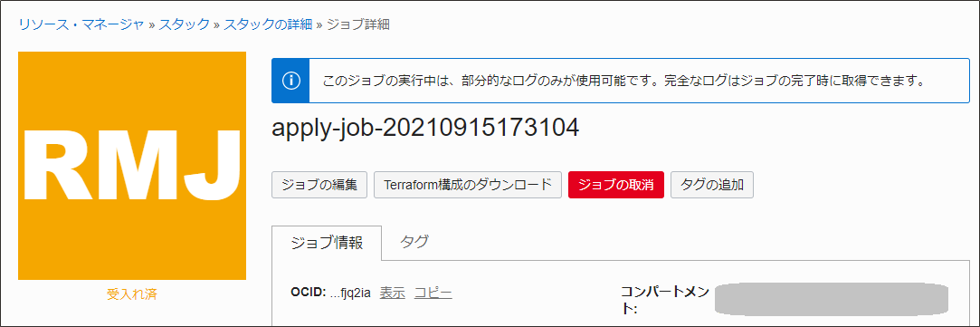980x327 pixels.
Task: Switch to the ジョブ情報 tab
Action: click(327, 244)
